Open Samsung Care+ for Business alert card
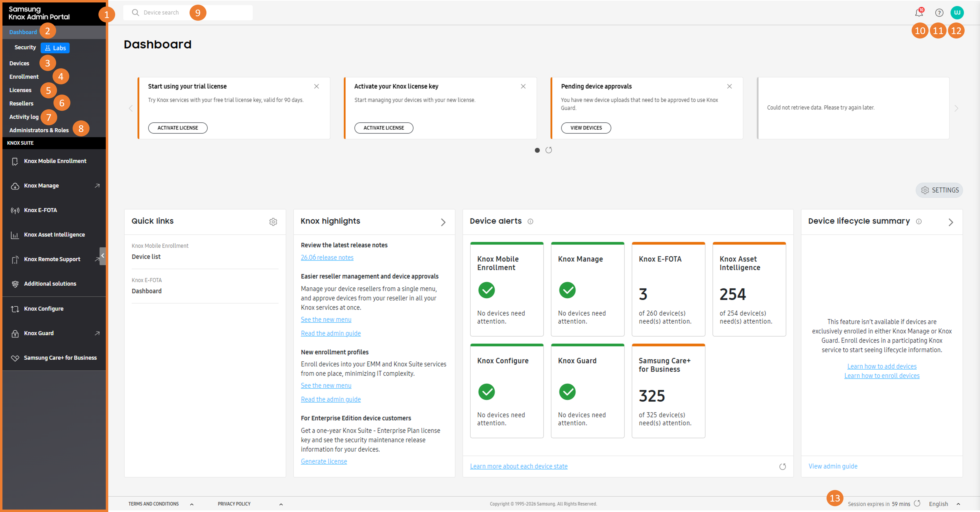This screenshot has height=512, width=980. tap(668, 391)
